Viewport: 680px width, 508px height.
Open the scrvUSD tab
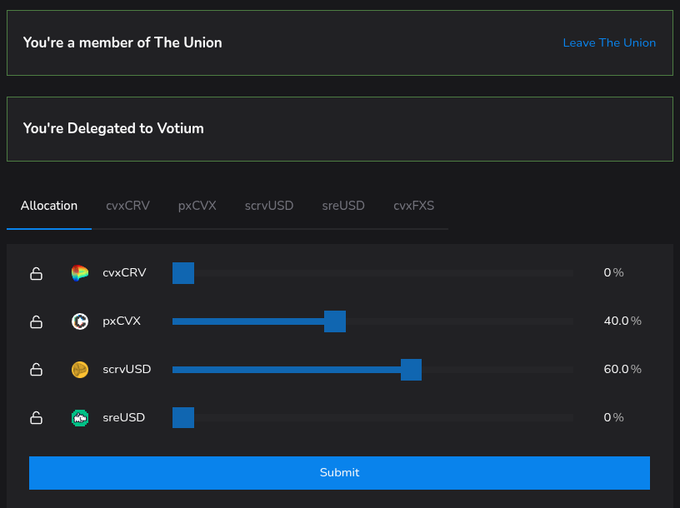(269, 206)
